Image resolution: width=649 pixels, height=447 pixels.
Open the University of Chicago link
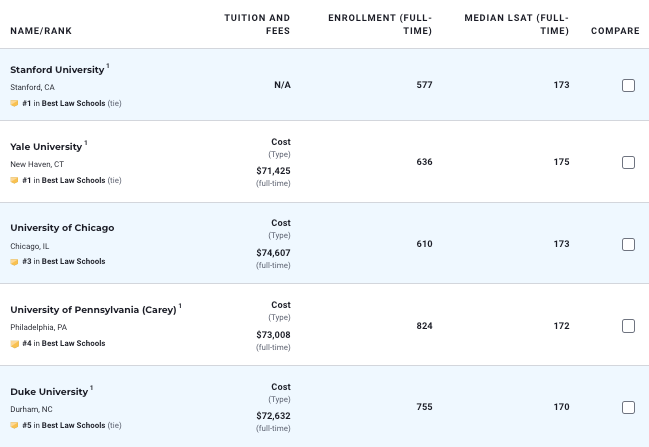click(x=62, y=228)
